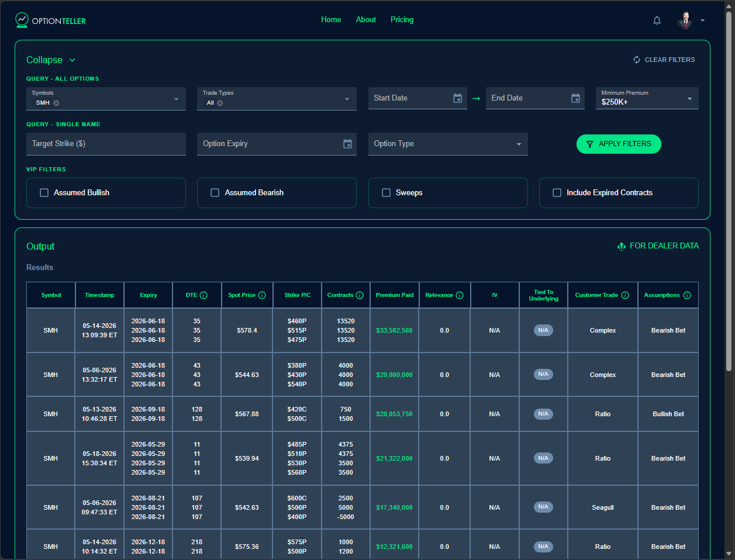The height and width of the screenshot is (560, 735).
Task: Click the $21,322,000 premium cell
Action: pyautogui.click(x=394, y=459)
